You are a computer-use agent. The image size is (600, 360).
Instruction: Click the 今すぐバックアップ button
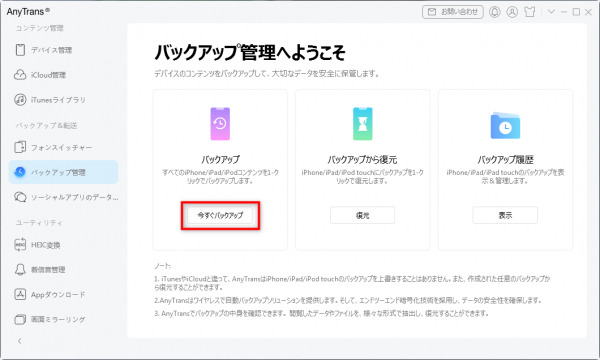[x=220, y=215]
